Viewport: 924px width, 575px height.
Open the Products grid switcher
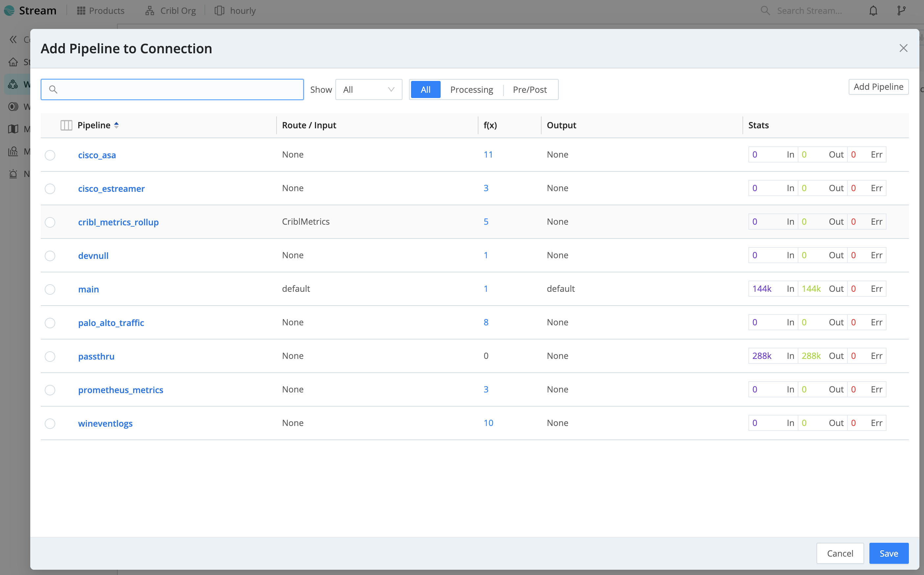(100, 10)
